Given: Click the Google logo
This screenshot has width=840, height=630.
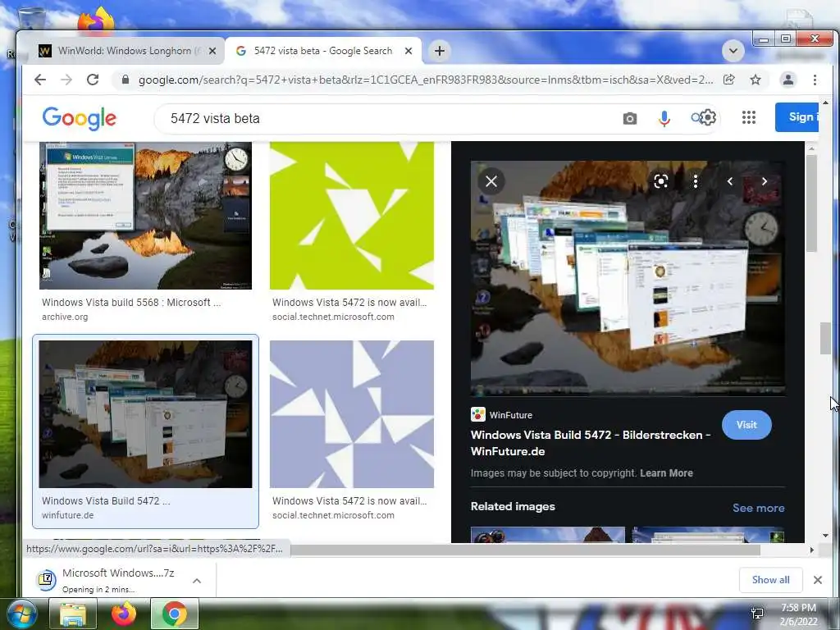Looking at the screenshot, I should click(80, 118).
